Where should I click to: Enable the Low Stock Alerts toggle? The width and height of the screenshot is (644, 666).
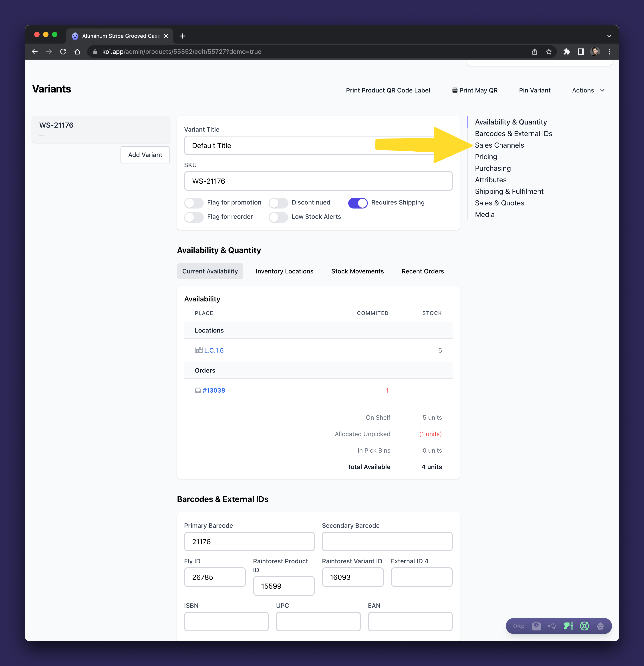click(x=278, y=217)
